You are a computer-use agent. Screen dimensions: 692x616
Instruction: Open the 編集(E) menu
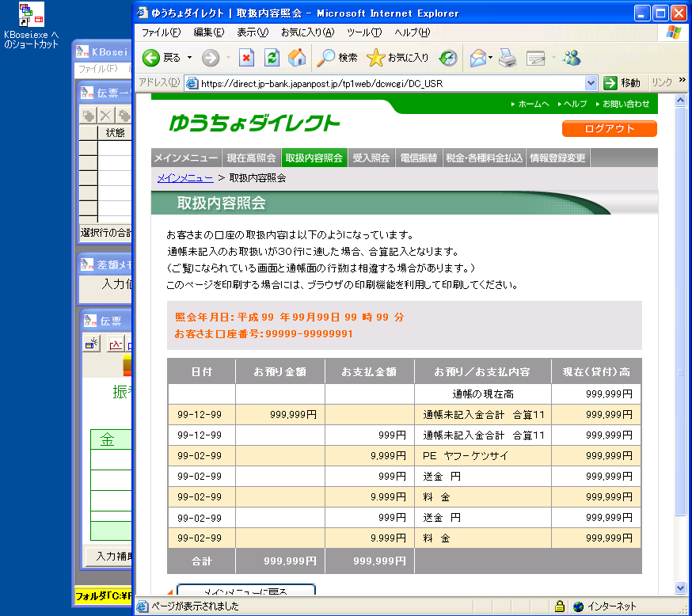click(209, 32)
